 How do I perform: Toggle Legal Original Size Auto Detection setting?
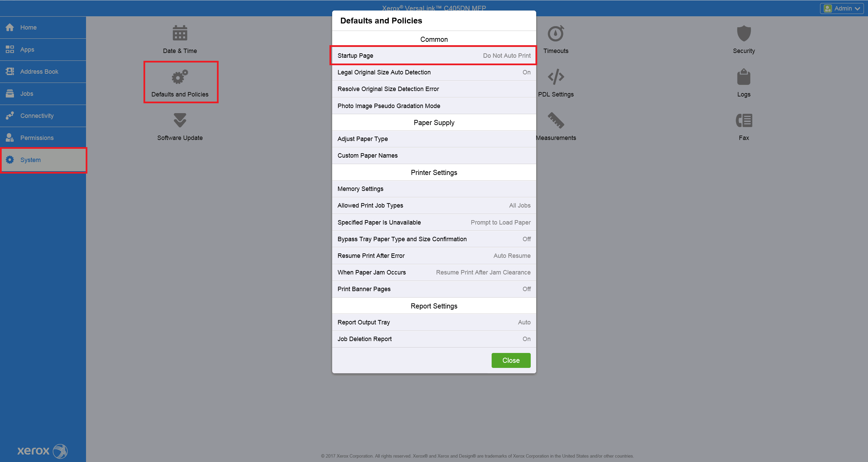[x=434, y=72]
